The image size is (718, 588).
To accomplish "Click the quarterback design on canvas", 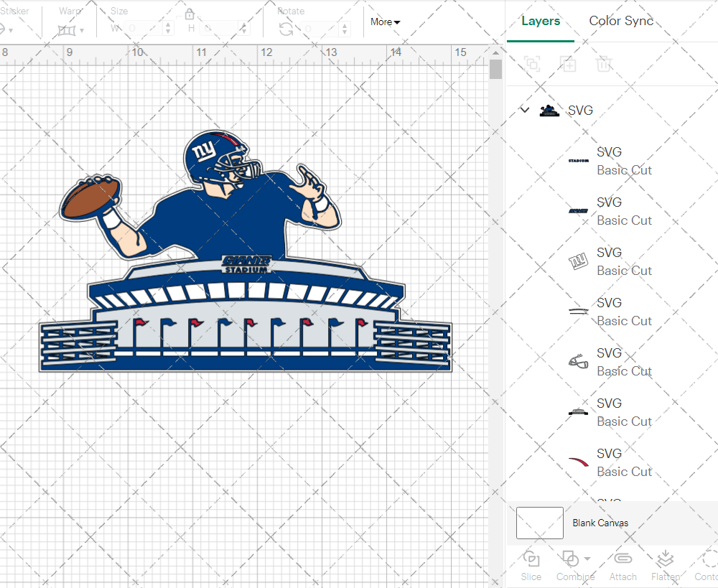I will pyautogui.click(x=246, y=251).
